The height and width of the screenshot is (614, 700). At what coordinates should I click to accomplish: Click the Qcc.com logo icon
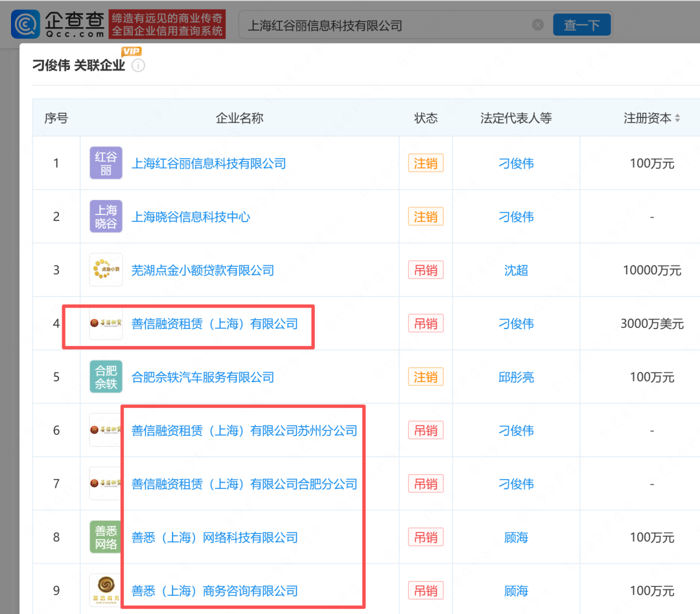[25, 25]
